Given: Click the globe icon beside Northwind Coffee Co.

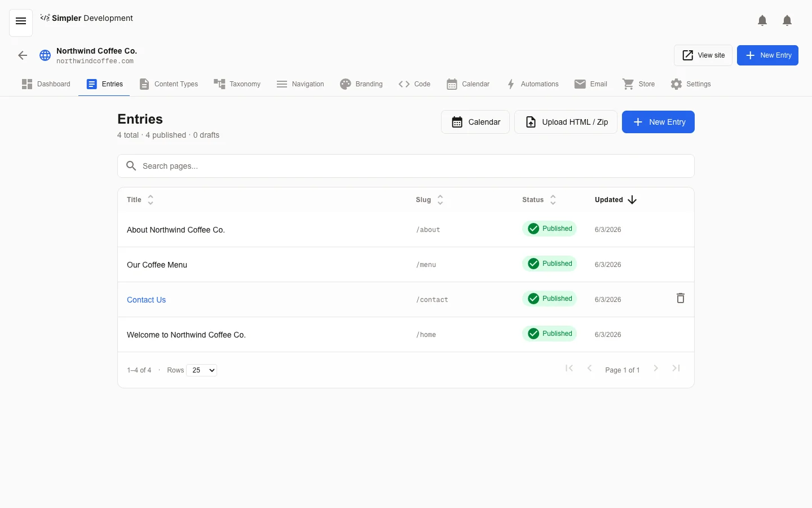Looking at the screenshot, I should (45, 55).
